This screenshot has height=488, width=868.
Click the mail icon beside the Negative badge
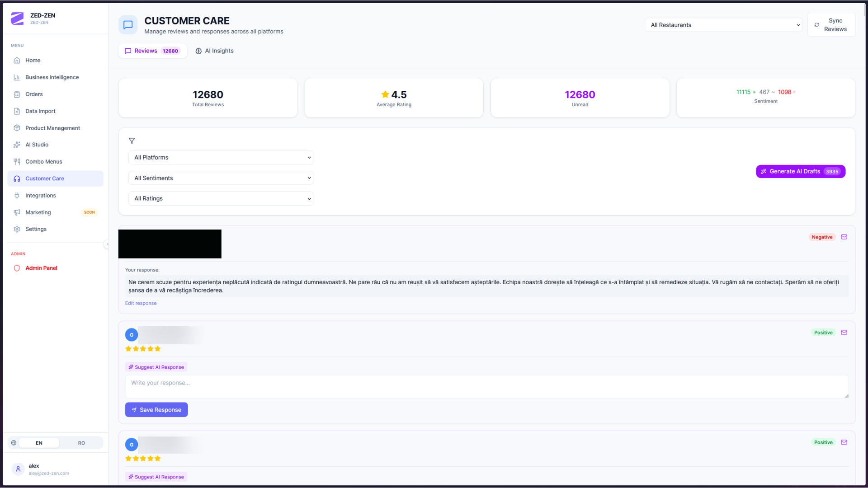click(x=844, y=237)
